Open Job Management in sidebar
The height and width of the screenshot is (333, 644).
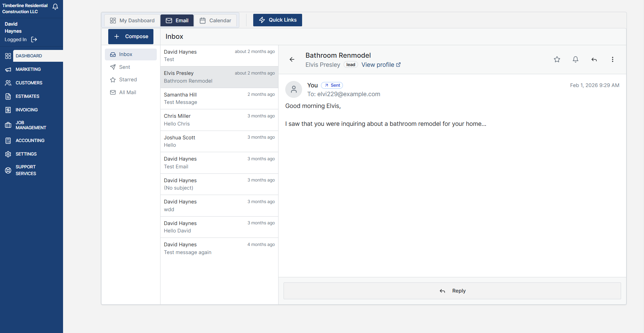pos(32,125)
